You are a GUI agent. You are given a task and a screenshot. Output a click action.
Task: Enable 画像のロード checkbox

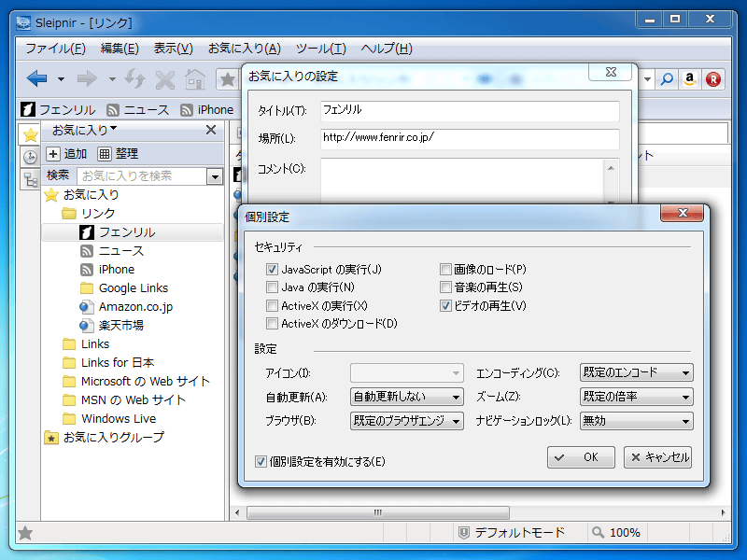446,270
